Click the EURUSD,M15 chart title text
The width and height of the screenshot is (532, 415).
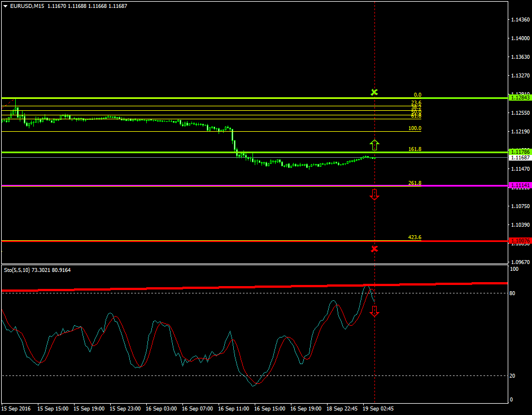(x=27, y=6)
